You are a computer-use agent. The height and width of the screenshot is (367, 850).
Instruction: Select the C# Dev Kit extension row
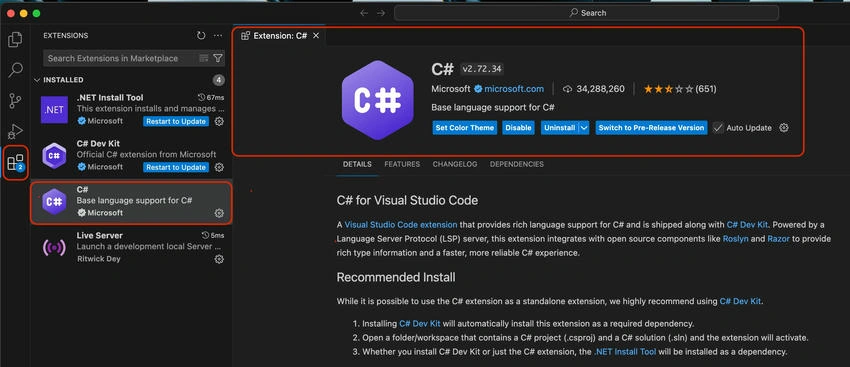[x=131, y=156]
